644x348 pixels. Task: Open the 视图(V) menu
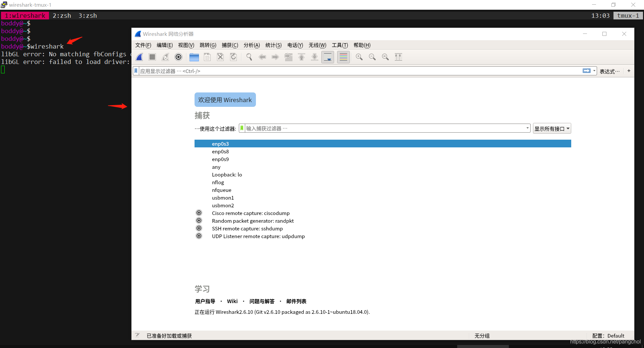[186, 45]
